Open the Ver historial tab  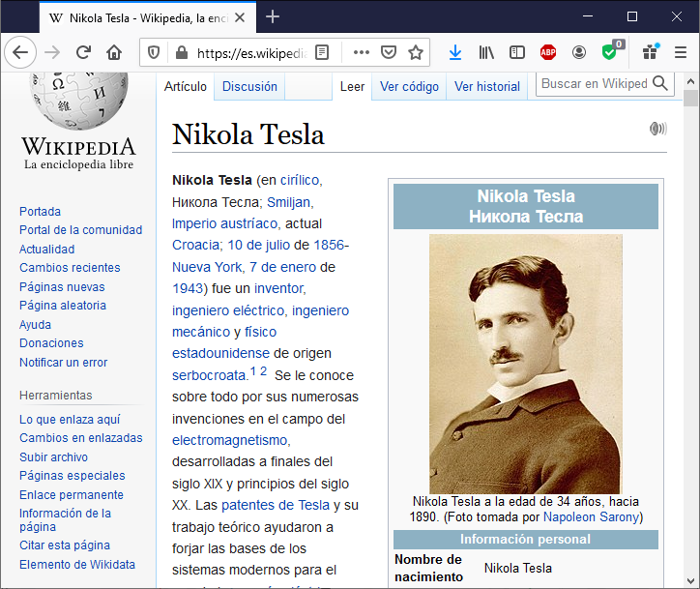click(487, 86)
